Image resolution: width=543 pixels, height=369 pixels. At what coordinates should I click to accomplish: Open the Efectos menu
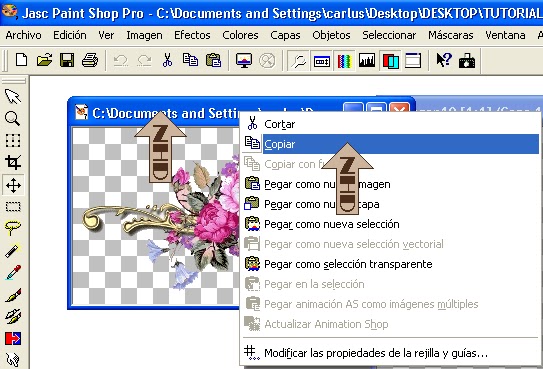[192, 35]
